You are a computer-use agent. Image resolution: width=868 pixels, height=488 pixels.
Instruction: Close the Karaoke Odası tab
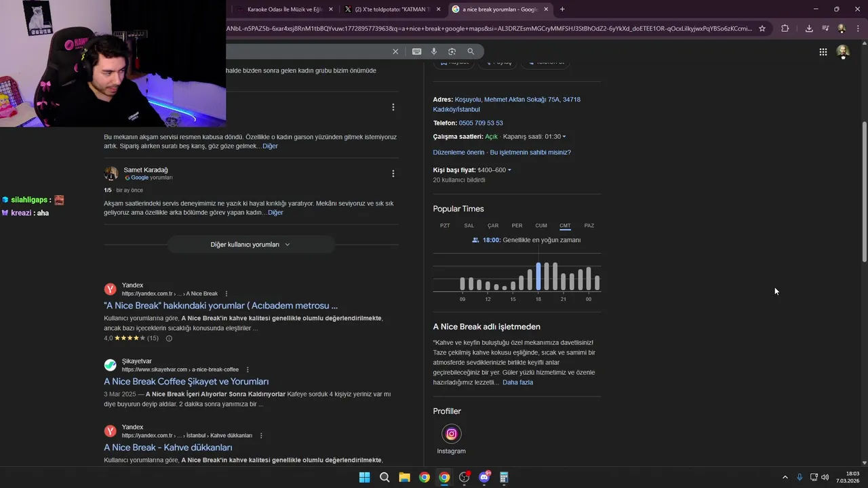tap(331, 9)
